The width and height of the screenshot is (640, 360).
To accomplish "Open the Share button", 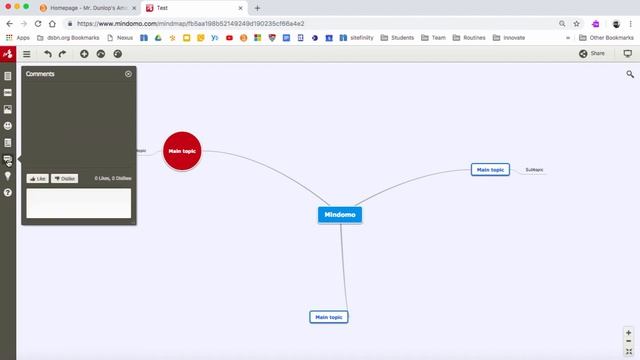I will pos(592,53).
